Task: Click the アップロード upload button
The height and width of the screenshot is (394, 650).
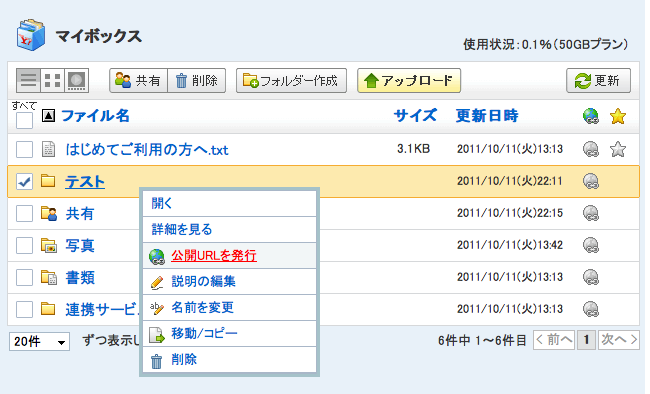Action: click(409, 80)
